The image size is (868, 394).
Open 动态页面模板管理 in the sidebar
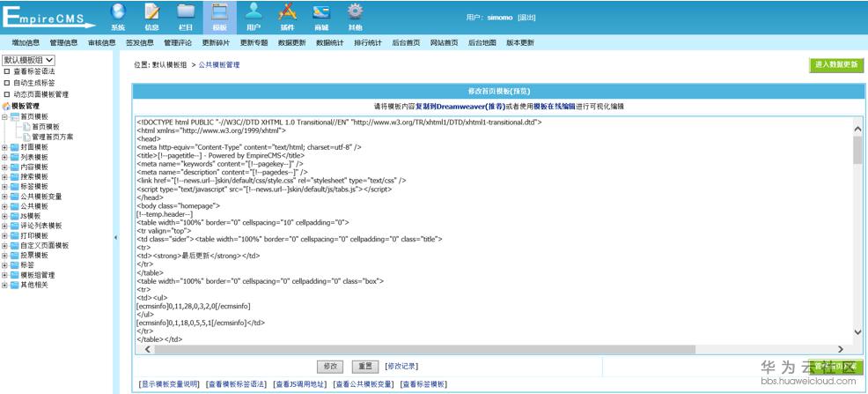coord(41,94)
